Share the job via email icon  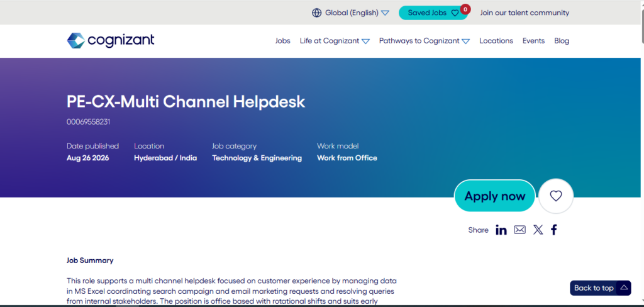pyautogui.click(x=519, y=230)
